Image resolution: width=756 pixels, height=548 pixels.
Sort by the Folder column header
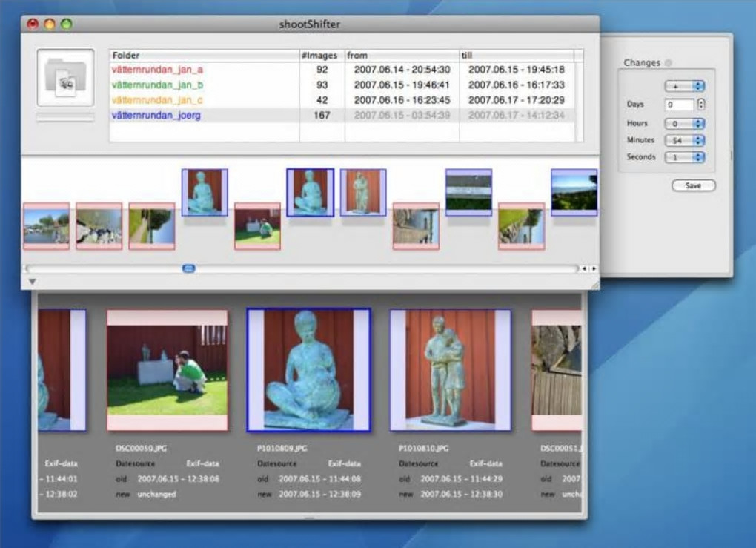[x=205, y=55]
